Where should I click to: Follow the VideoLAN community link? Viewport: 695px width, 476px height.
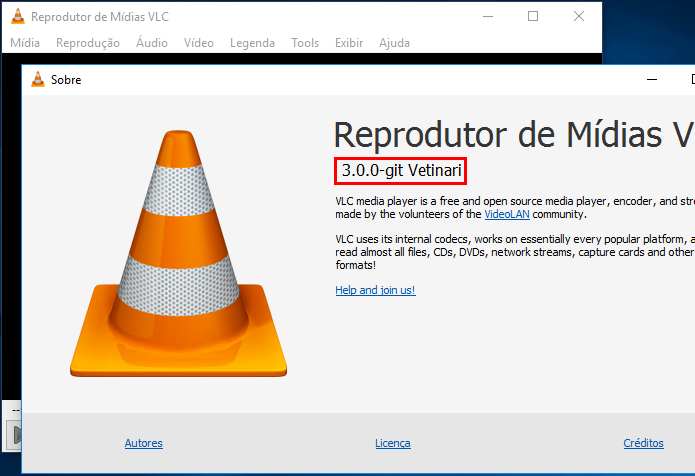pos(507,214)
